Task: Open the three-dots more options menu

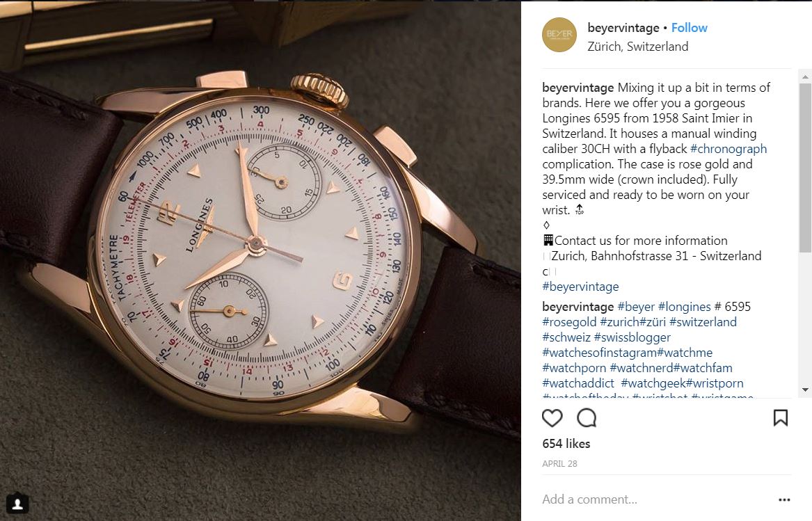Action: coord(785,499)
